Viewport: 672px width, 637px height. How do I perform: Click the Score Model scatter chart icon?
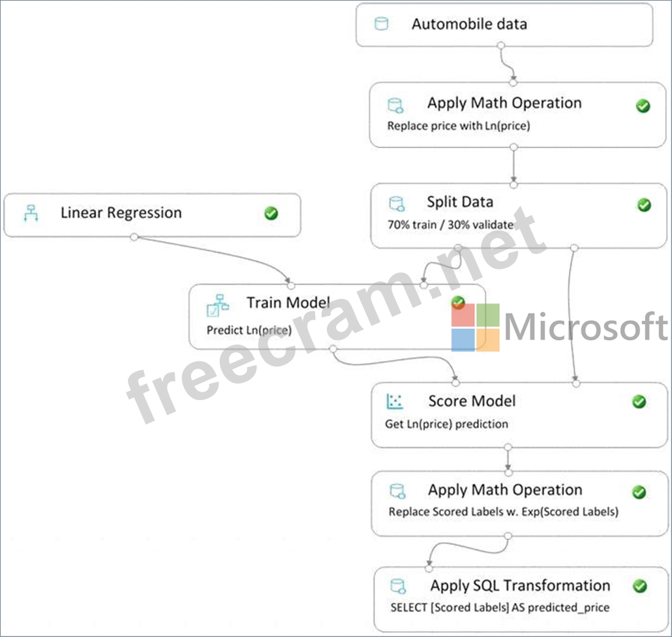pyautogui.click(x=395, y=401)
